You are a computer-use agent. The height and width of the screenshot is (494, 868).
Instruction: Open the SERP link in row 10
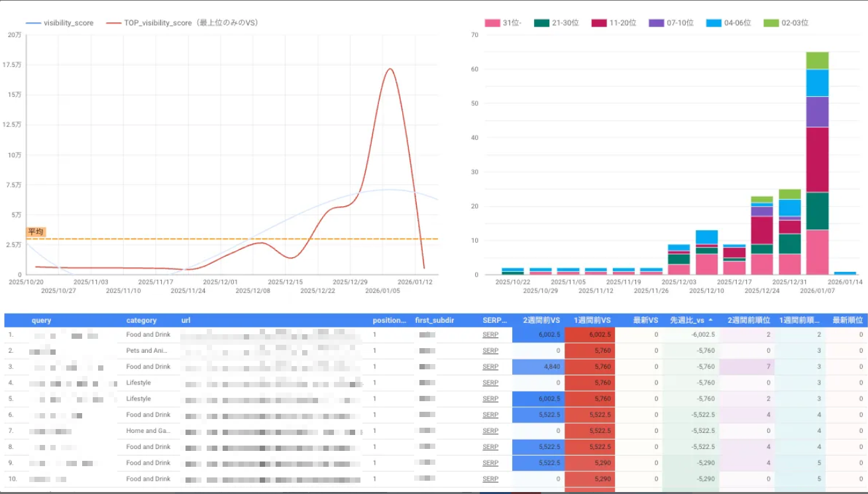pos(490,479)
